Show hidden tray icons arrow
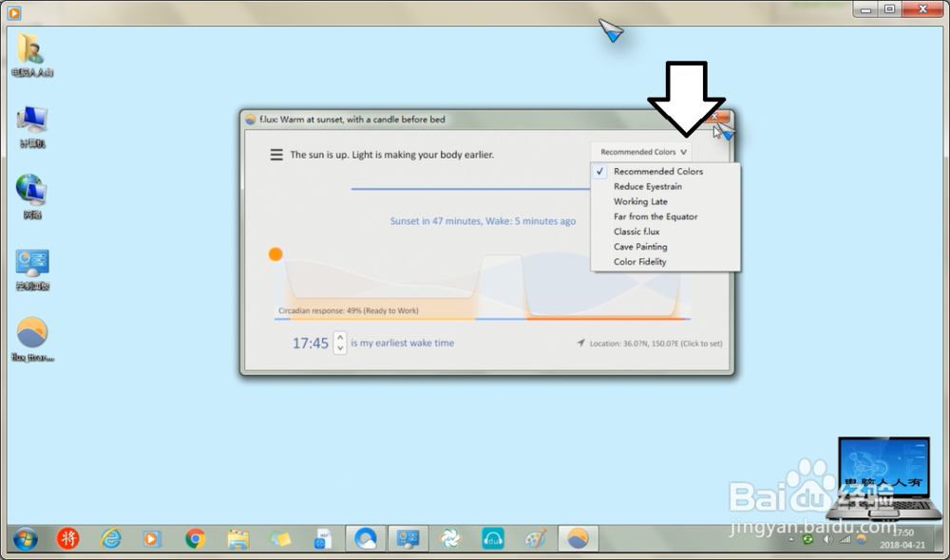 (790, 539)
